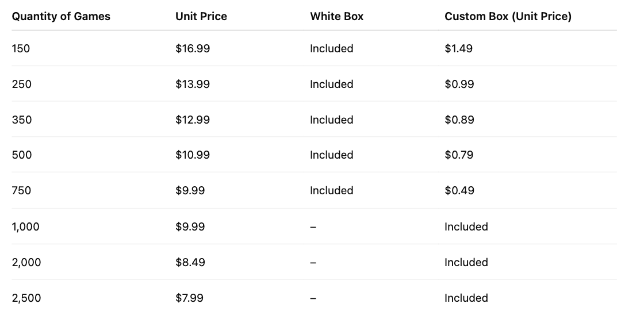
Task: Click the 350 quantity cell
Action: [21, 120]
